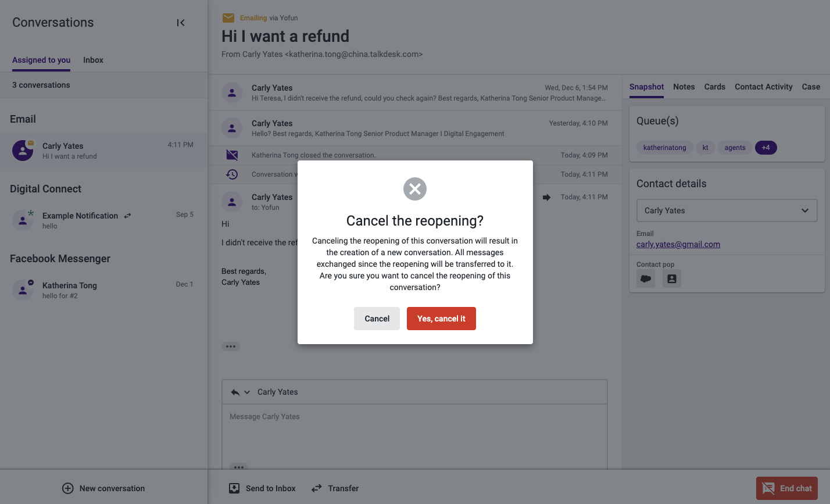The width and height of the screenshot is (830, 504).
Task: Click the gray X icon in dialog
Action: [x=415, y=189]
